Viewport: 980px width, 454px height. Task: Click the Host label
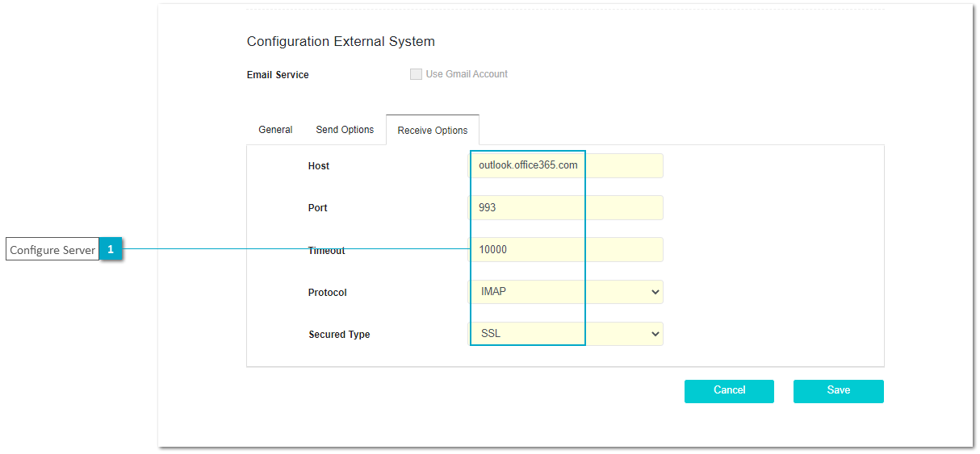[319, 166]
